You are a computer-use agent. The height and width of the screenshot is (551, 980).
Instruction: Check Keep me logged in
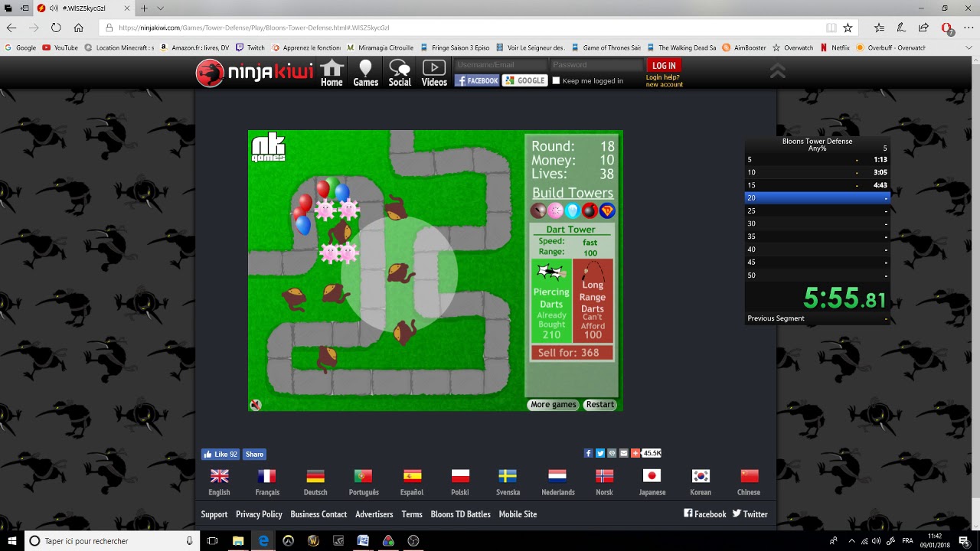[556, 80]
